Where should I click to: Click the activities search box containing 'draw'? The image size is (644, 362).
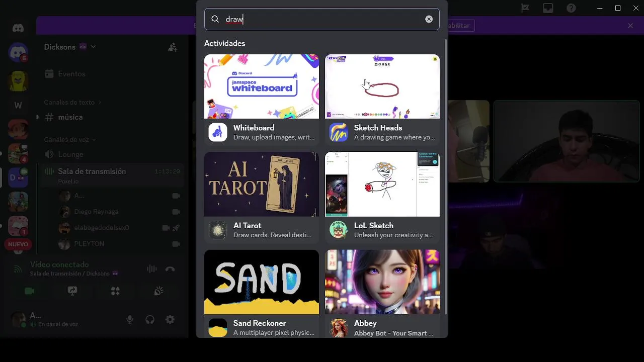[x=321, y=19]
